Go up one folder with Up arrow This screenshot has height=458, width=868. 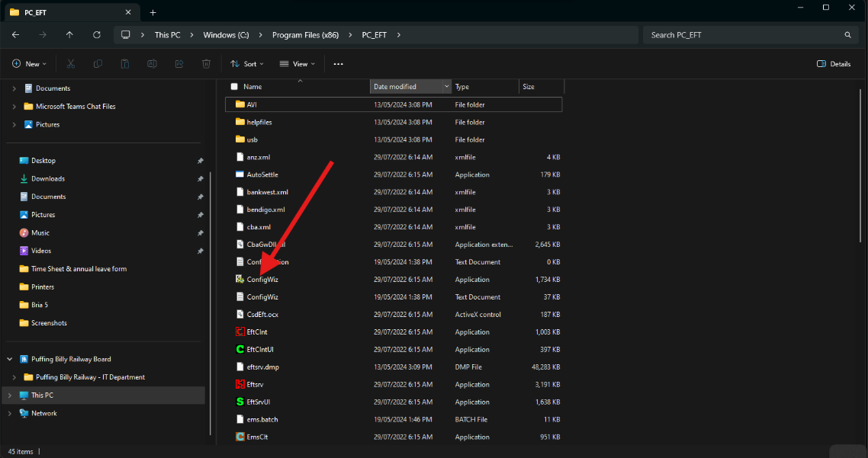click(x=69, y=35)
